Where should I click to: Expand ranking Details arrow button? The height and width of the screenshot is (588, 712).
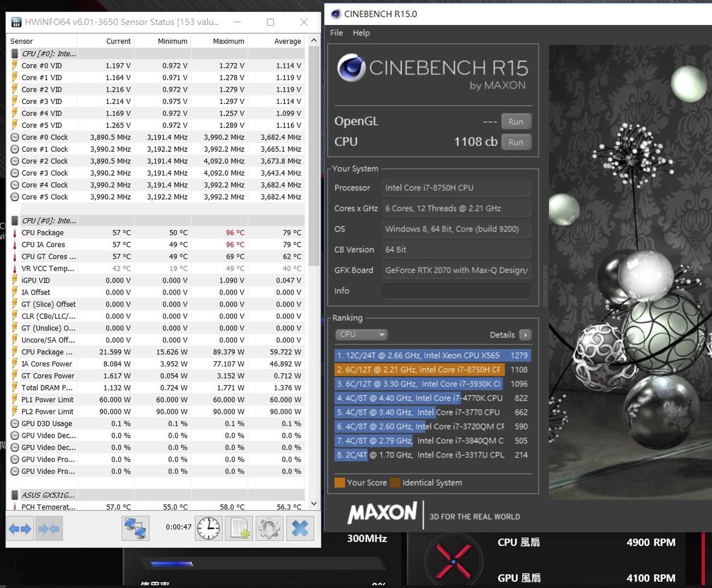525,335
